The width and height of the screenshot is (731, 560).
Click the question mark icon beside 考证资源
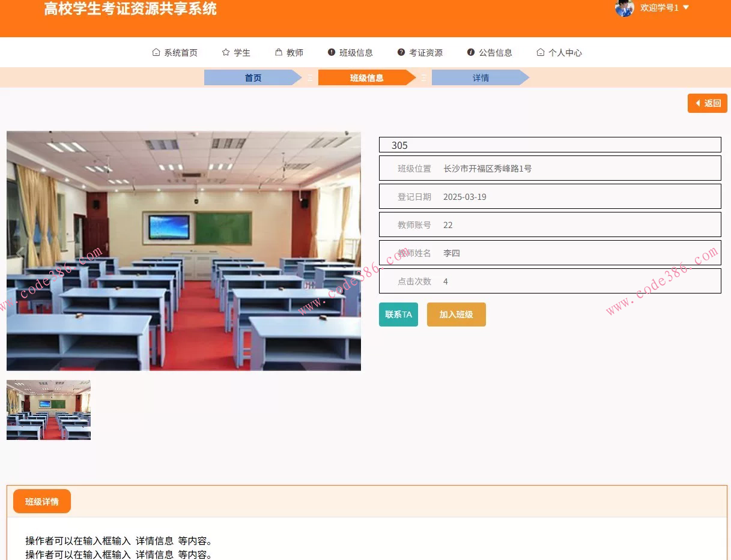coord(401,52)
